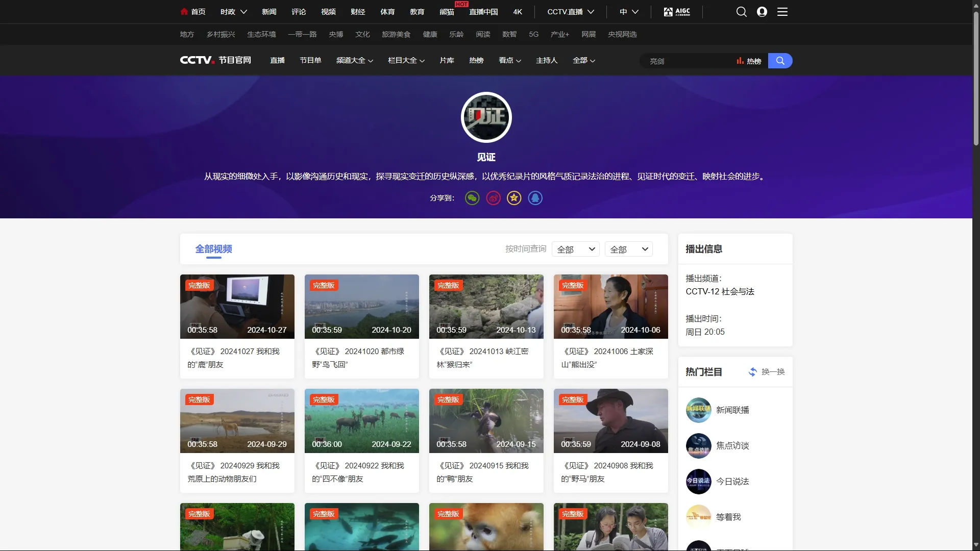This screenshot has height=551, width=980.
Task: Open the 2024-10-06 video thumbnail
Action: point(610,307)
